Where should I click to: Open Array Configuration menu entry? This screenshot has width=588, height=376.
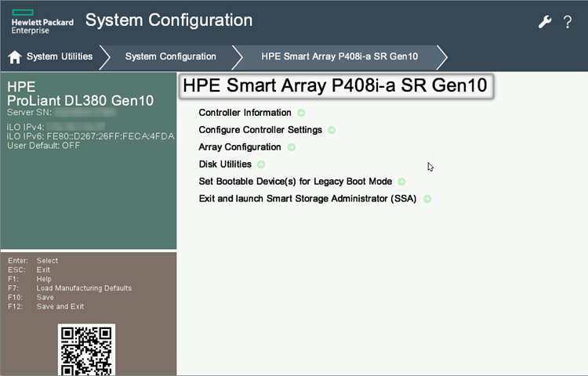point(240,147)
